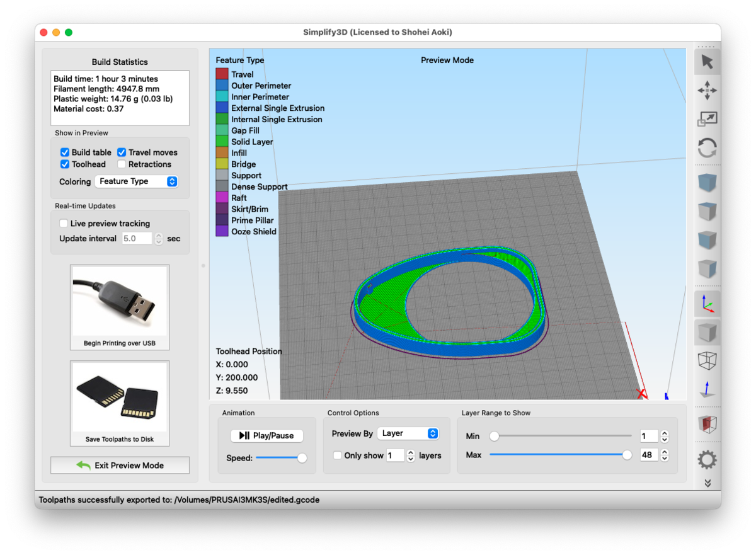The width and height of the screenshot is (756, 555).
Task: Click the Filament length 4947.8 mm line
Action: tap(106, 89)
